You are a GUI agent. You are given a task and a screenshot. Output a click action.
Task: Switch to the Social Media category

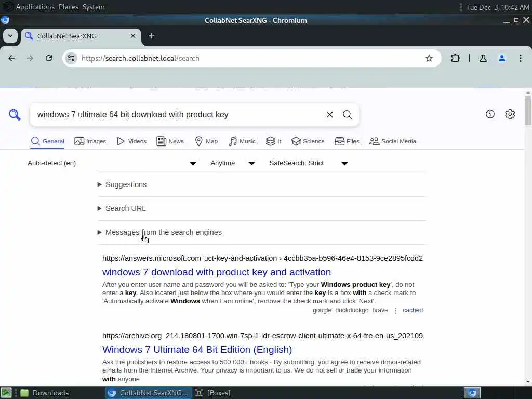click(393, 141)
